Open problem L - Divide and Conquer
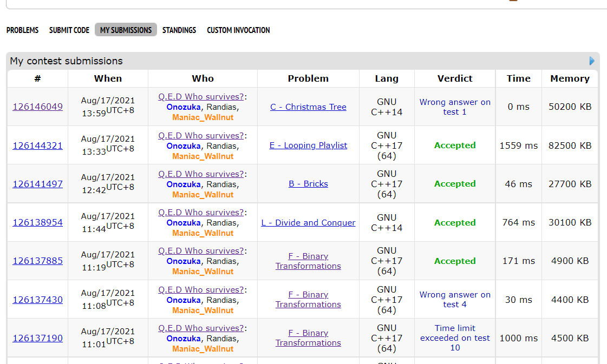 (x=308, y=223)
